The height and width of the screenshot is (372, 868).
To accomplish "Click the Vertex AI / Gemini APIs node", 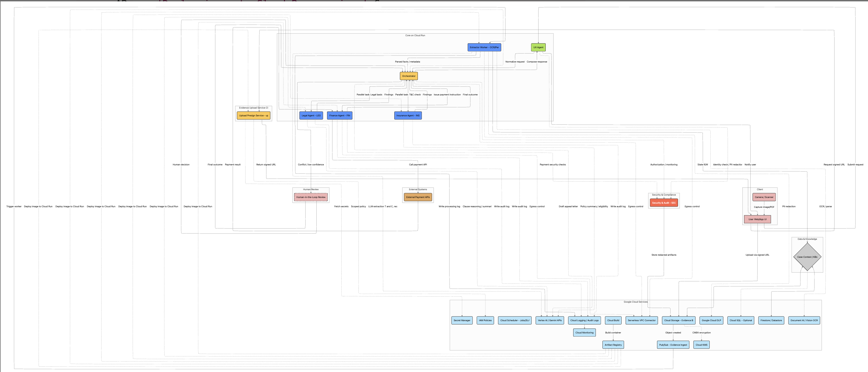I will point(550,320).
